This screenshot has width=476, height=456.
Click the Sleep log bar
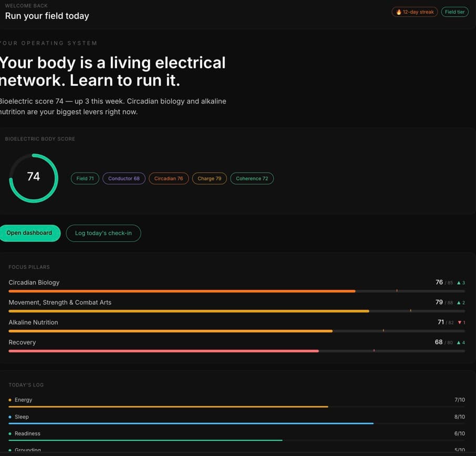click(x=237, y=423)
